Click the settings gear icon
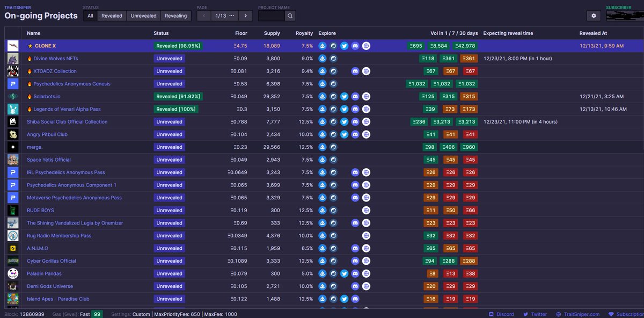The height and width of the screenshot is (318, 644). point(594,16)
